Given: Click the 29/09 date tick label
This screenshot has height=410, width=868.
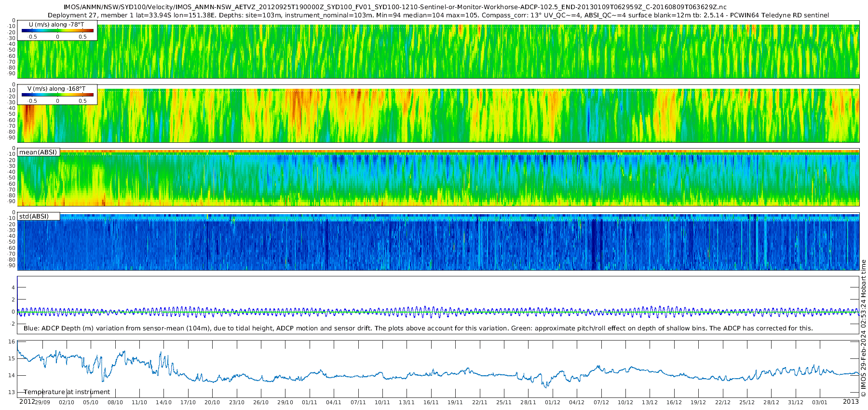Looking at the screenshot, I should point(42,402).
